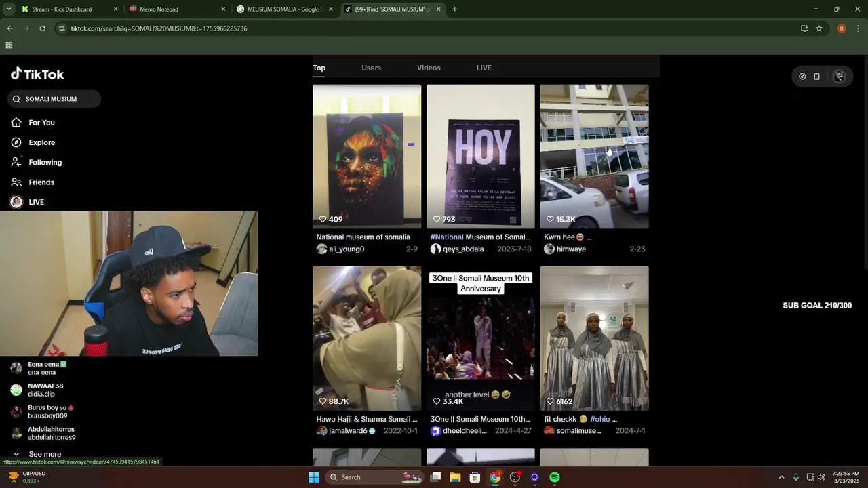Open Chrome three-dot menu

pos(859,28)
